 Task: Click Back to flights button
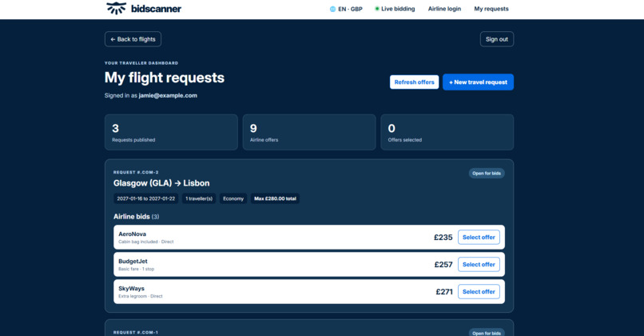(133, 39)
